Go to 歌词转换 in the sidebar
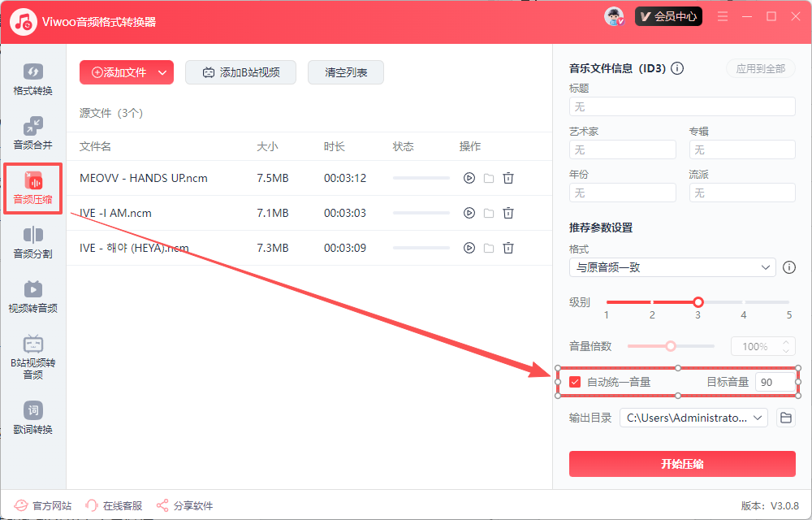This screenshot has height=520, width=812. (33, 418)
